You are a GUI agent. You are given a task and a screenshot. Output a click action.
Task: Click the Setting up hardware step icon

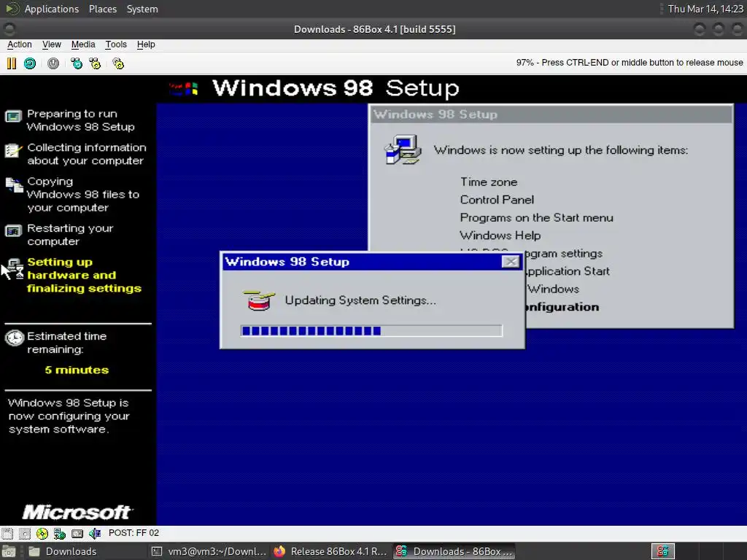click(15, 268)
